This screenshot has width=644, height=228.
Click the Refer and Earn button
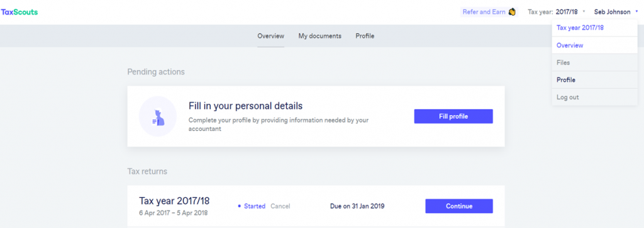[x=489, y=12]
